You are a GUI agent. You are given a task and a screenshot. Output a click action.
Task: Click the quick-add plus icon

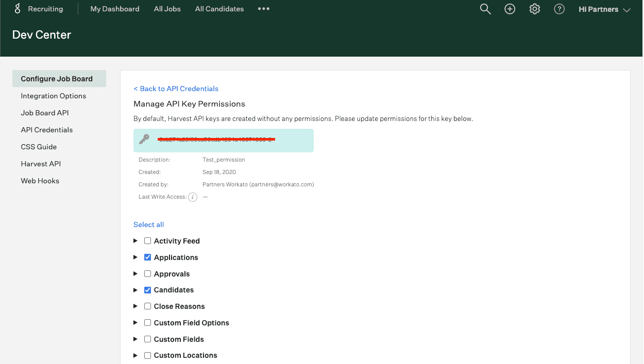point(510,9)
